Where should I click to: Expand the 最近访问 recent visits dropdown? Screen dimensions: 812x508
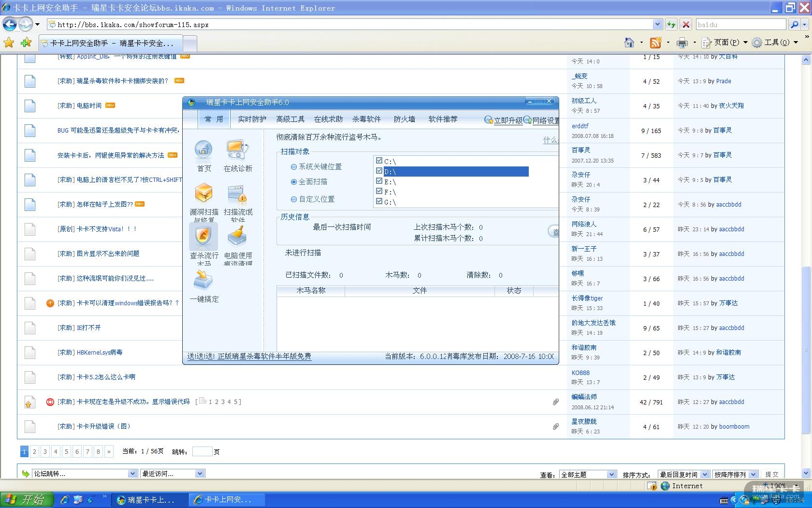tap(200, 474)
